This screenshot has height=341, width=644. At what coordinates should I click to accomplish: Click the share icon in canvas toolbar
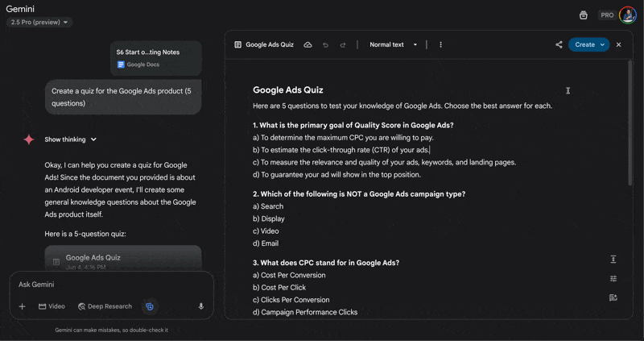[559, 45]
